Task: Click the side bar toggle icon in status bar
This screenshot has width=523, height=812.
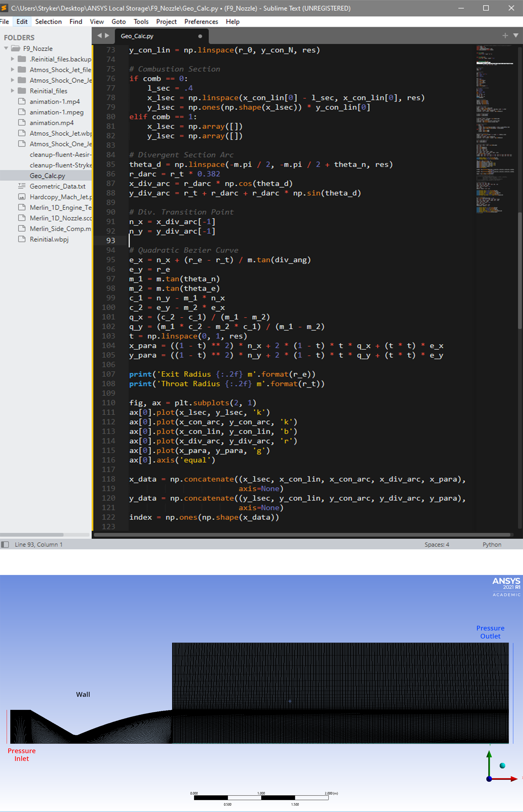Action: [x=5, y=544]
